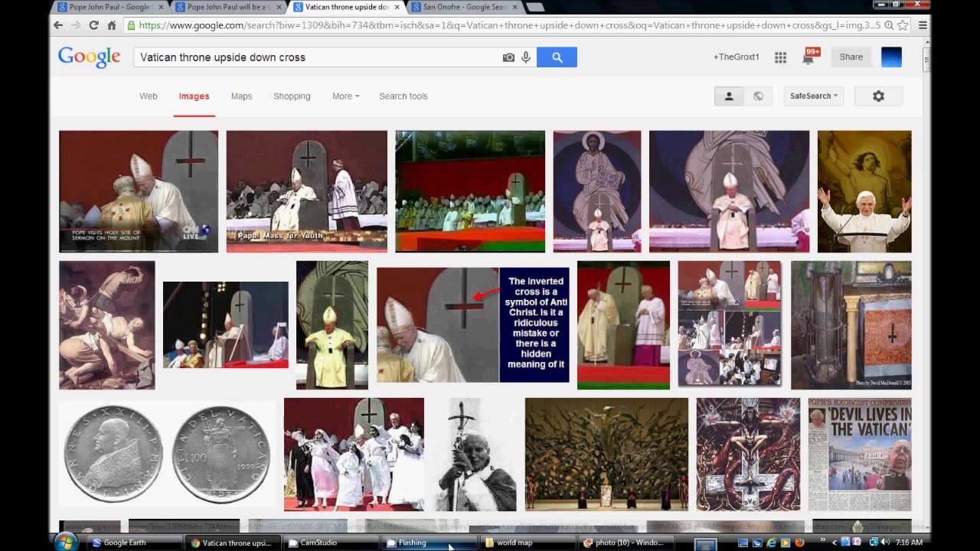Show personal results with person icon
The width and height of the screenshot is (980, 551).
(729, 96)
